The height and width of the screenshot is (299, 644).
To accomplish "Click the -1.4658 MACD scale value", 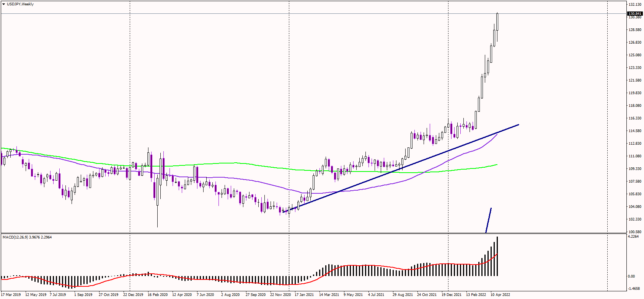I will pos(634,289).
